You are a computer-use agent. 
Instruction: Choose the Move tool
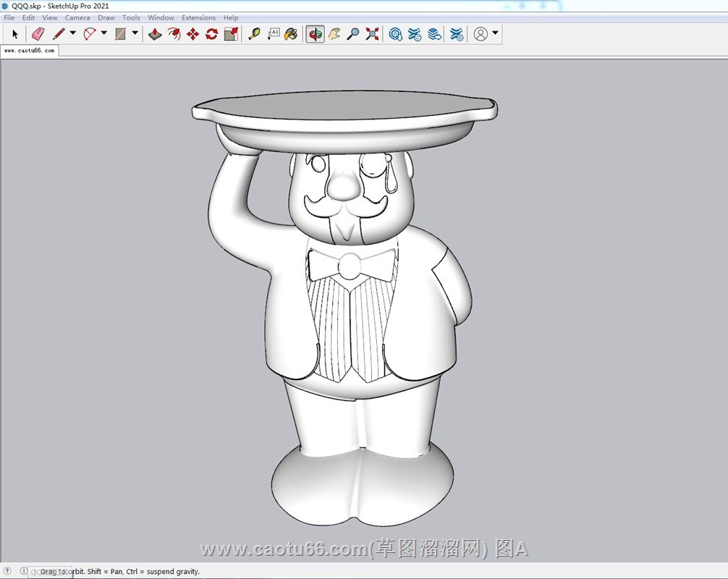[x=192, y=34]
